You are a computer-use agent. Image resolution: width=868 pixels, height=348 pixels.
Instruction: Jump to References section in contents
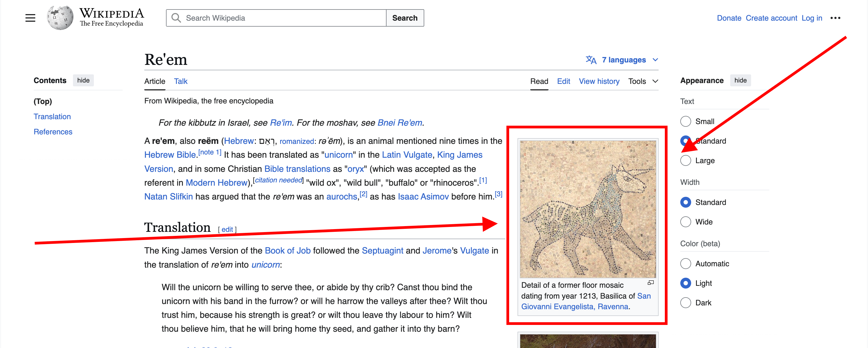[53, 131]
